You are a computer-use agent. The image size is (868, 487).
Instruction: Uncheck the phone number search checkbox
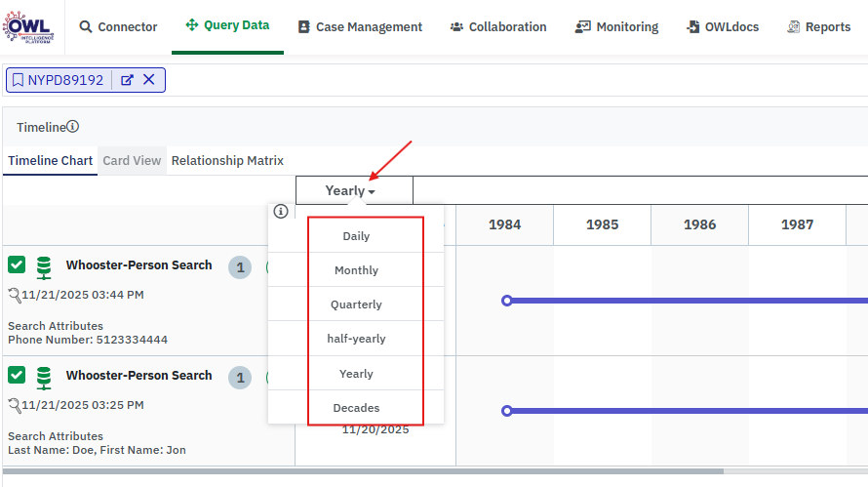[17, 265]
